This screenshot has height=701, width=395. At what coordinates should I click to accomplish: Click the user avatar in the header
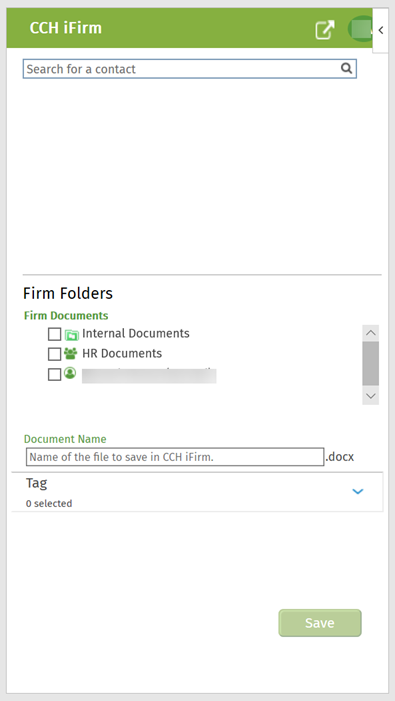coord(360,29)
